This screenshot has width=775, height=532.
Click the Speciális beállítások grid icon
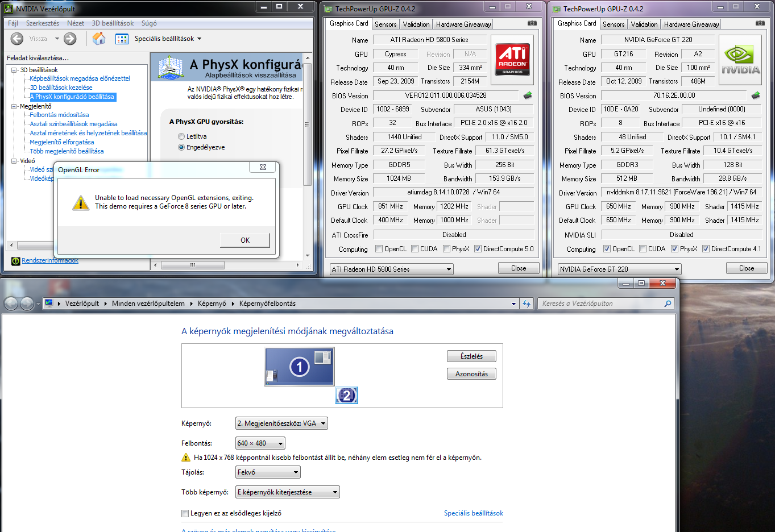(x=122, y=39)
